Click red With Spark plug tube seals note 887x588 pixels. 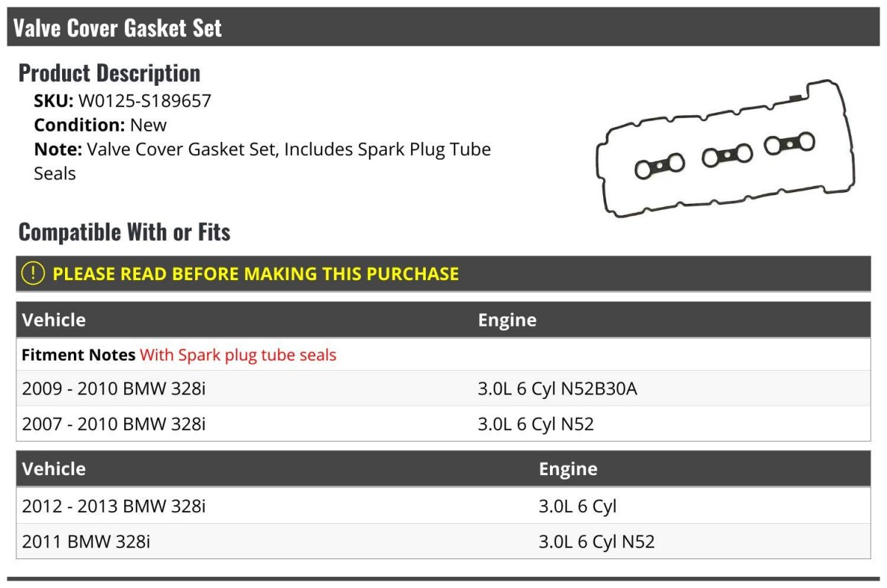tap(238, 355)
